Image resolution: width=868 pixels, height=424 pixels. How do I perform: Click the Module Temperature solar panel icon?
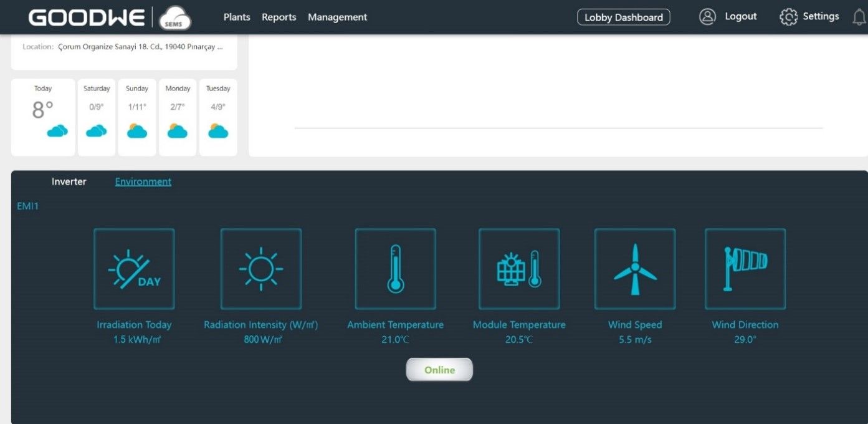(519, 269)
